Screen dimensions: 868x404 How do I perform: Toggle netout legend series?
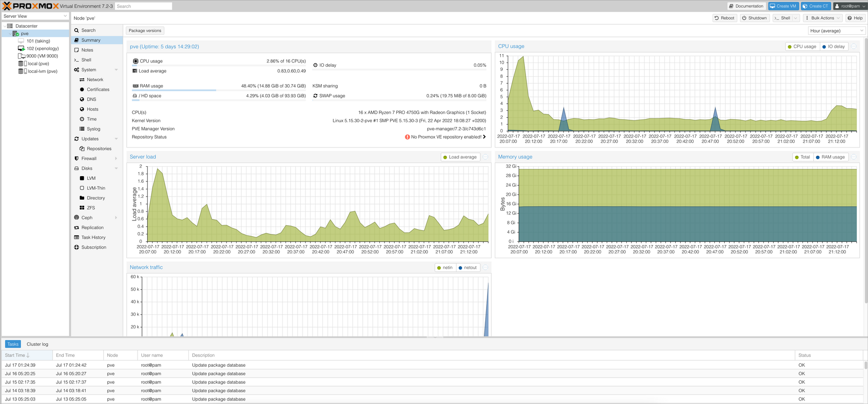click(x=467, y=268)
